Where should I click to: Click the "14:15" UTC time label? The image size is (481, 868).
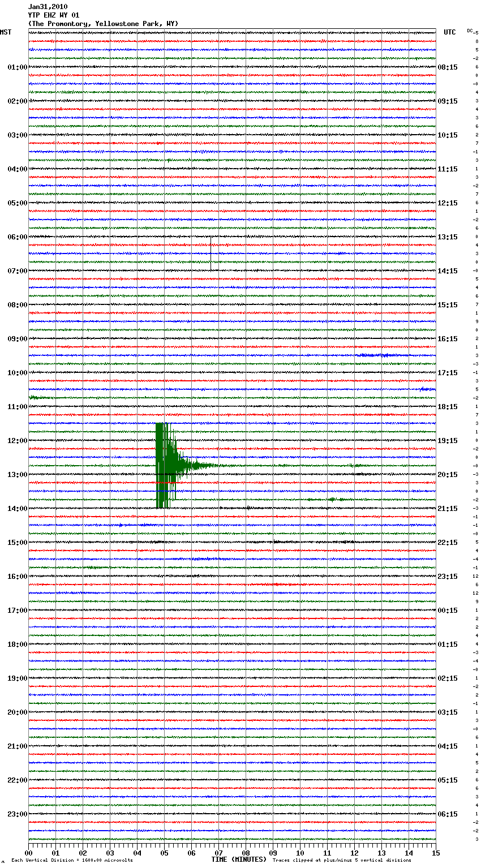pos(448,271)
